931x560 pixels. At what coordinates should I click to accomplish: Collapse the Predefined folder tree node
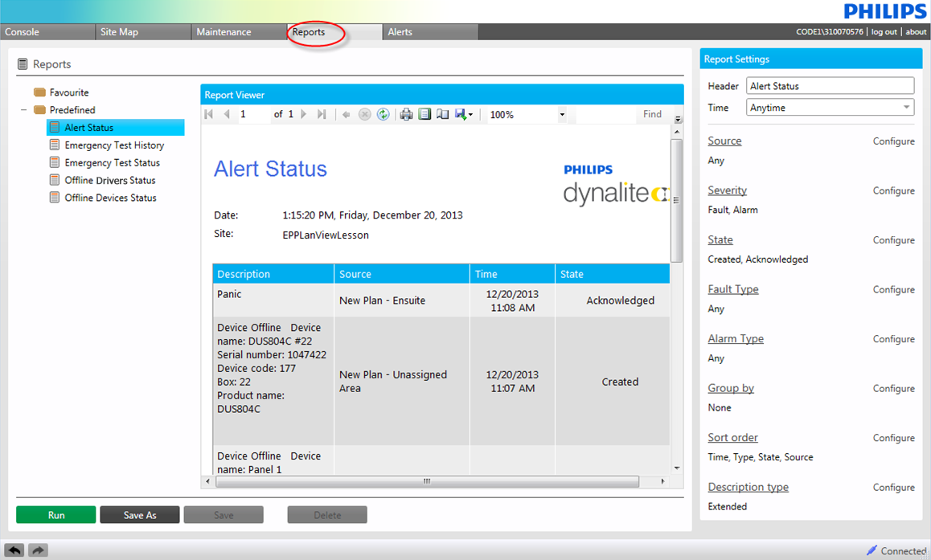pyautogui.click(x=24, y=110)
